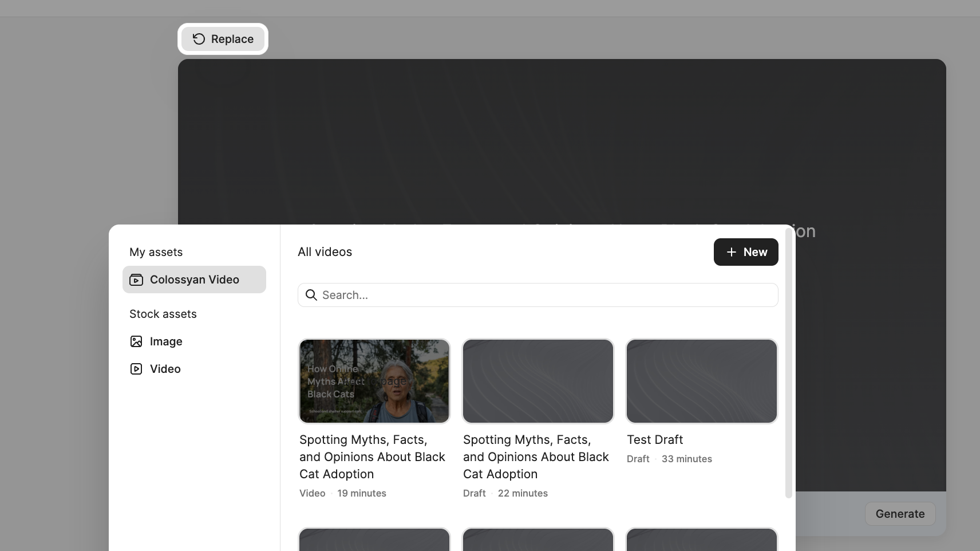
Task: Click the title of the 22 minutes draft
Action: [536, 457]
